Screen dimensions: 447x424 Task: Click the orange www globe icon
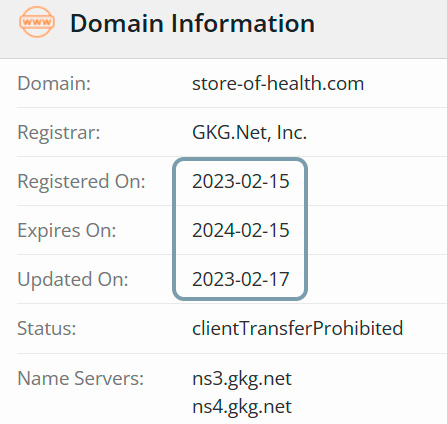coord(37,22)
